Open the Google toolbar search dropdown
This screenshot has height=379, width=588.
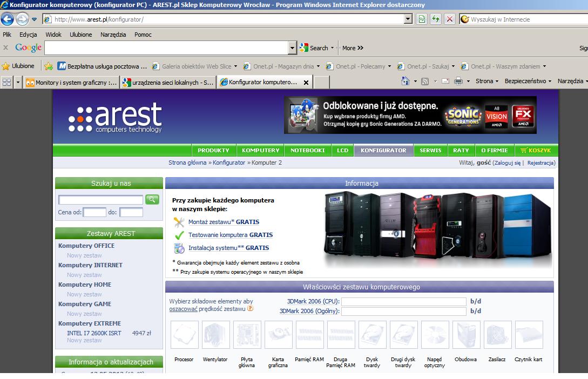click(x=293, y=48)
